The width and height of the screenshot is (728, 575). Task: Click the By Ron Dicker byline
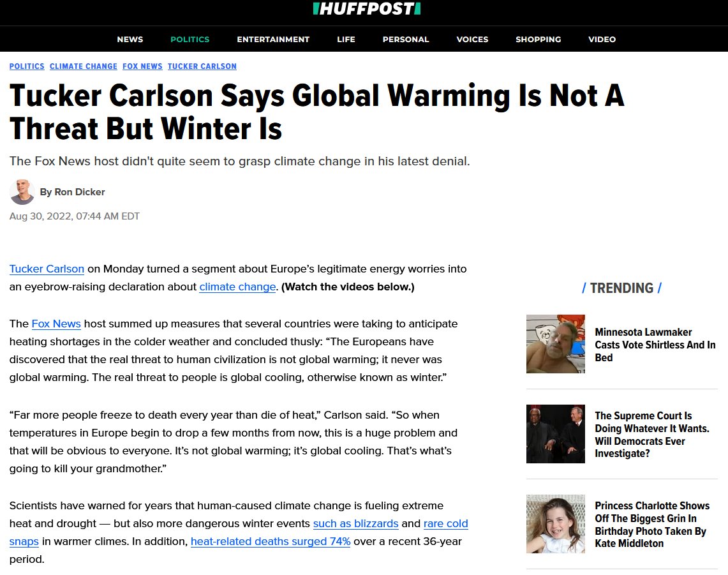click(73, 192)
